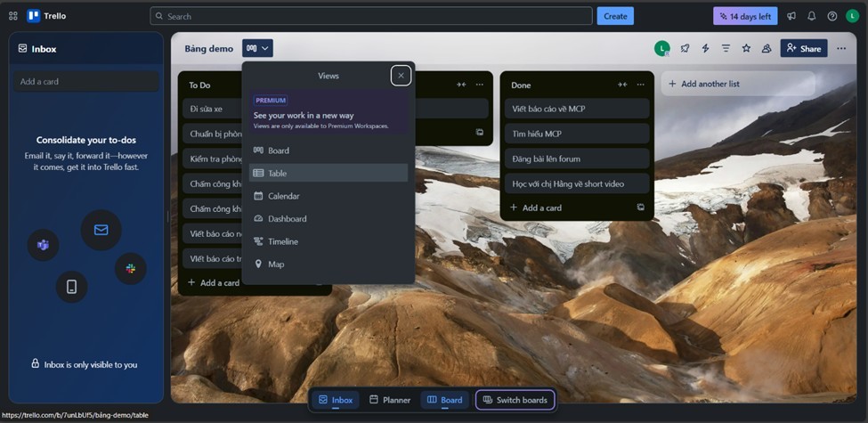Toggle the Planner panel in bottom bar
Viewport: 868px width, 423px height.
(390, 400)
